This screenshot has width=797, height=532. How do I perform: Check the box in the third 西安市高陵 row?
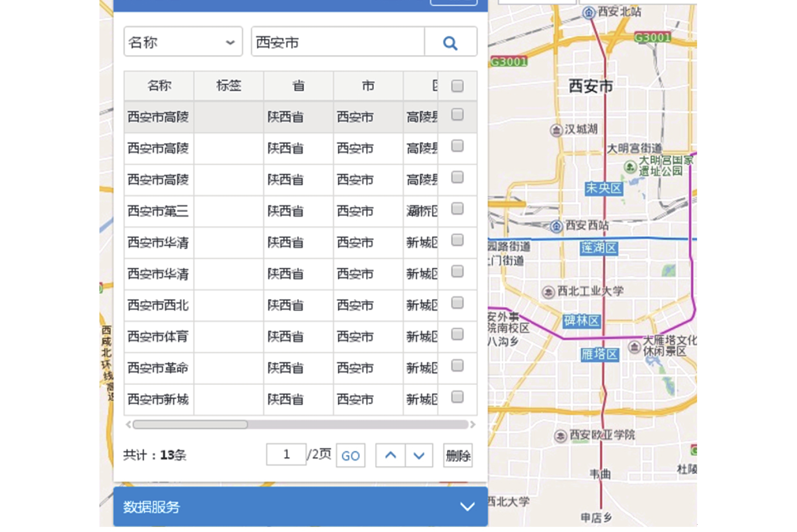pos(457,177)
